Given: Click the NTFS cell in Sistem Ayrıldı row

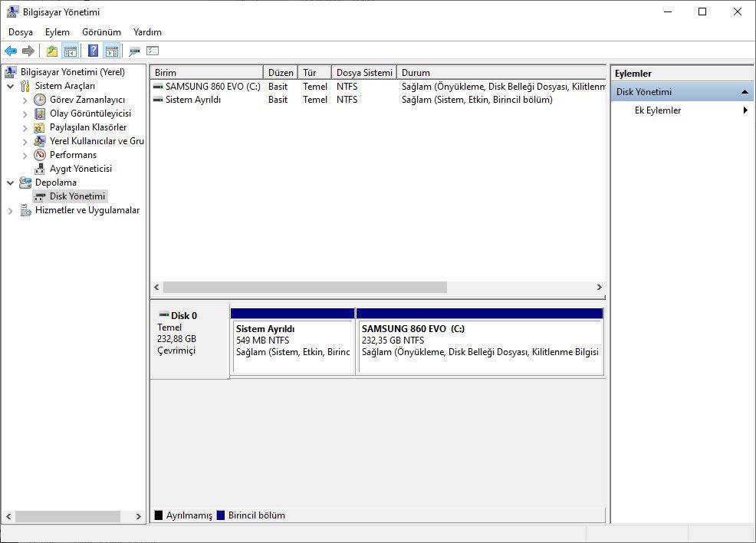Looking at the screenshot, I should pos(347,100).
